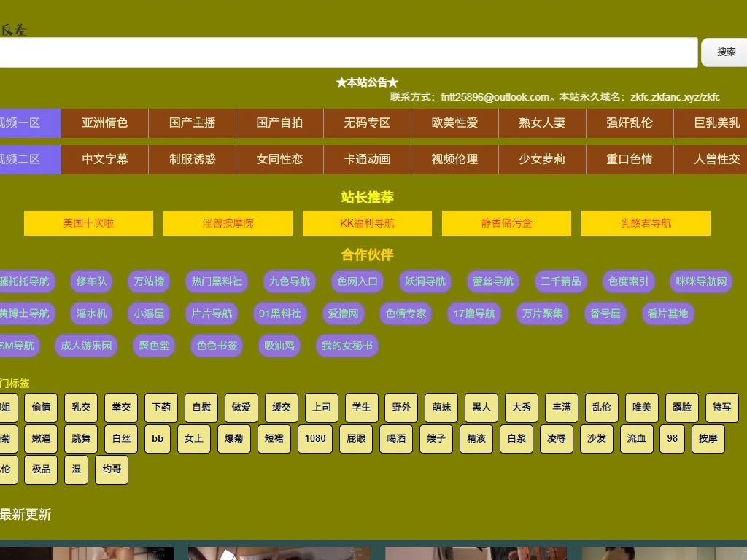747x560 pixels.
Task: Click the 搜索 search button
Action: tap(725, 52)
